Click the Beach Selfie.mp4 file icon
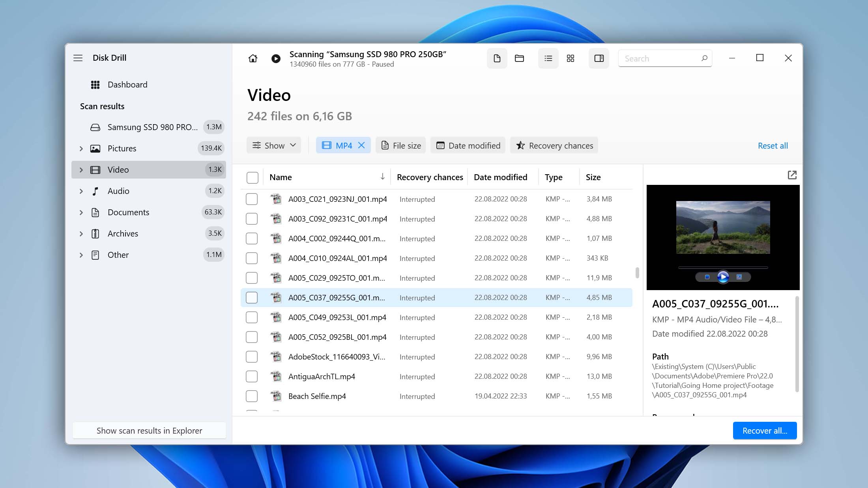 pos(276,396)
